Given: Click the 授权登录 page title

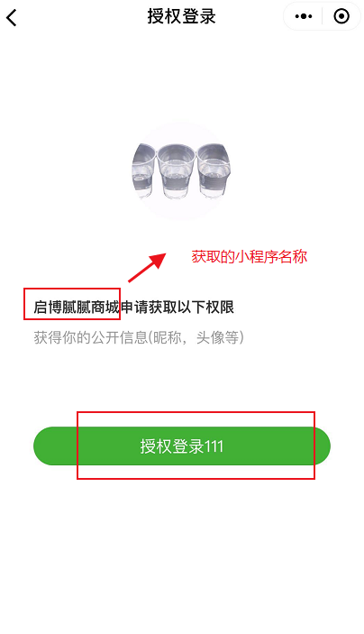Looking at the screenshot, I should (x=181, y=16).
